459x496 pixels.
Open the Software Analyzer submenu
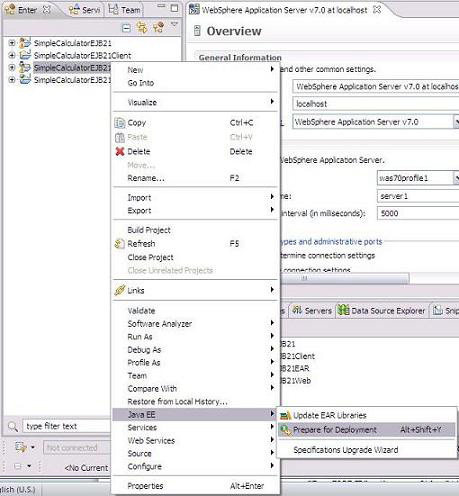tap(196, 324)
